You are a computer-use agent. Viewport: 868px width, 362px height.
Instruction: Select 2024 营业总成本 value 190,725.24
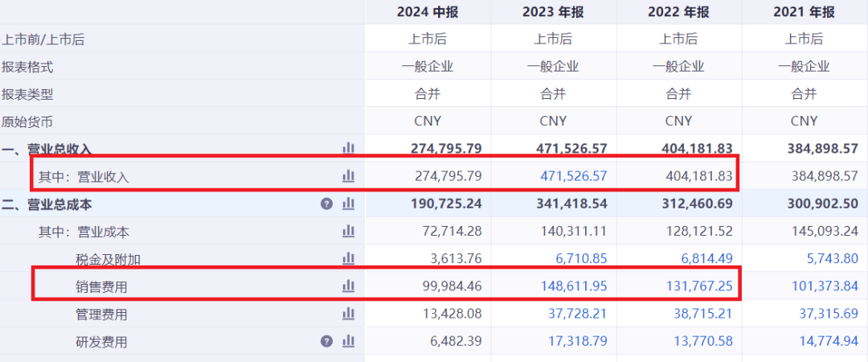tap(447, 204)
